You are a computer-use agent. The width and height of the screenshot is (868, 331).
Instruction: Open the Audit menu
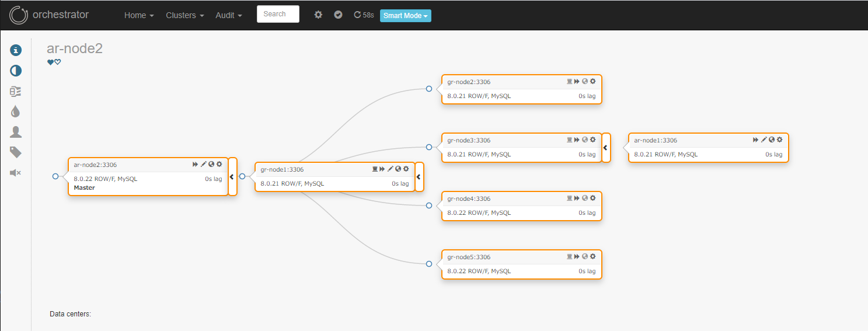click(229, 15)
